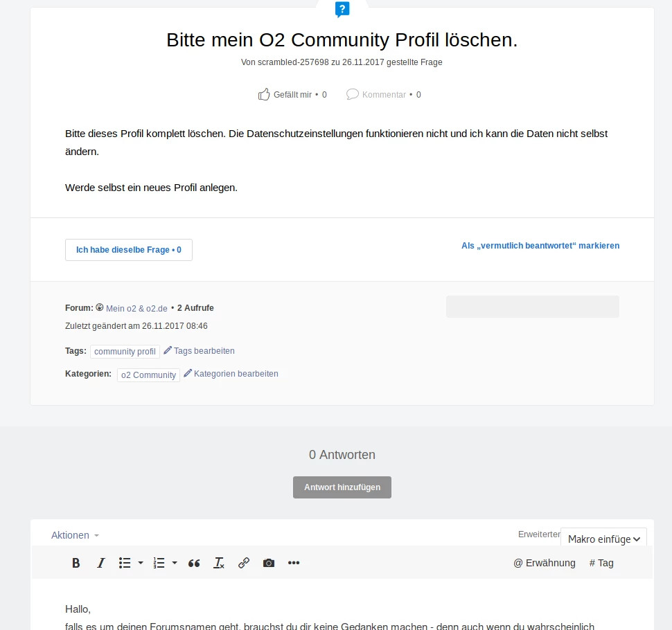This screenshot has height=630, width=672.
Task: Click the blue question mark icon at top
Action: pyautogui.click(x=342, y=10)
